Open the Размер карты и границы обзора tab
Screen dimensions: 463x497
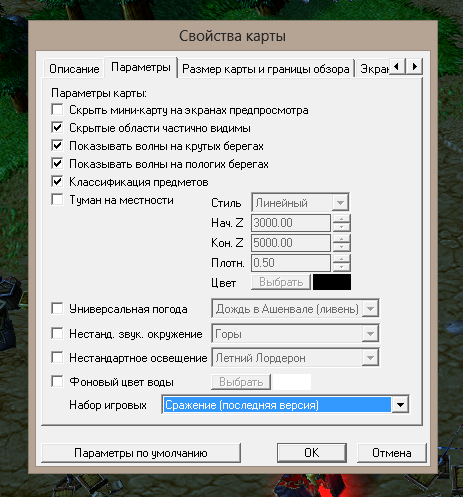click(x=265, y=69)
